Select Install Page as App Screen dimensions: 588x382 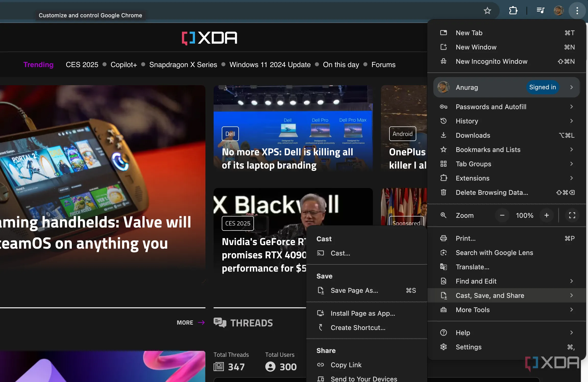(363, 313)
